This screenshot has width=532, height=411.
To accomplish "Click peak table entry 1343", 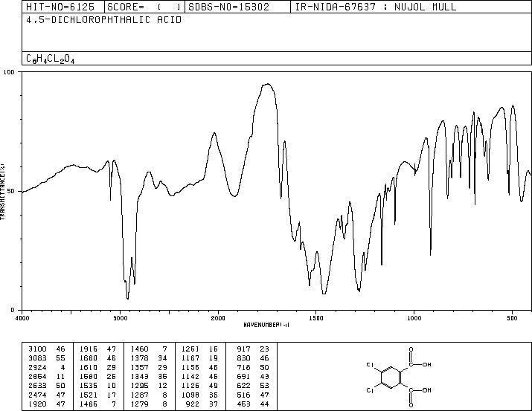I will (149, 376).
